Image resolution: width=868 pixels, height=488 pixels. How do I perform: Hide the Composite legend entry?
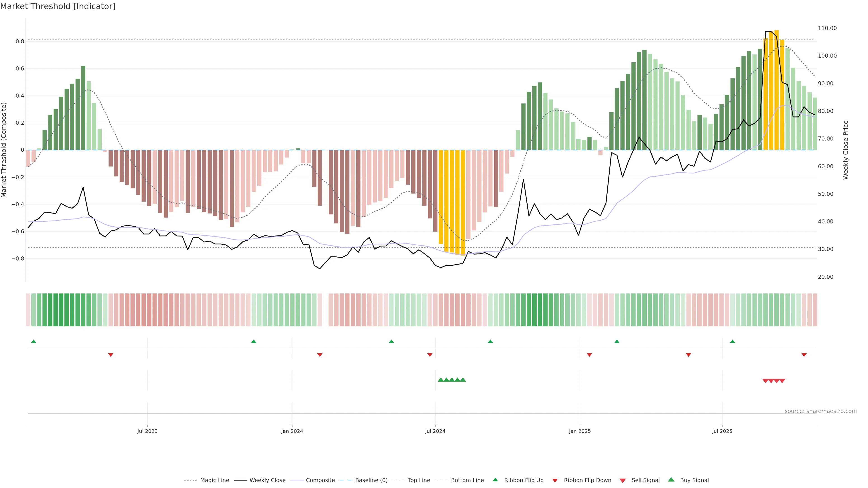(320, 480)
